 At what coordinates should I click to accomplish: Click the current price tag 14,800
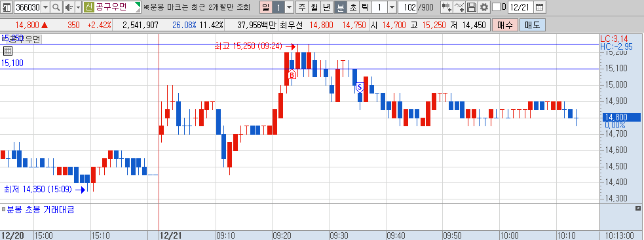tap(622, 117)
